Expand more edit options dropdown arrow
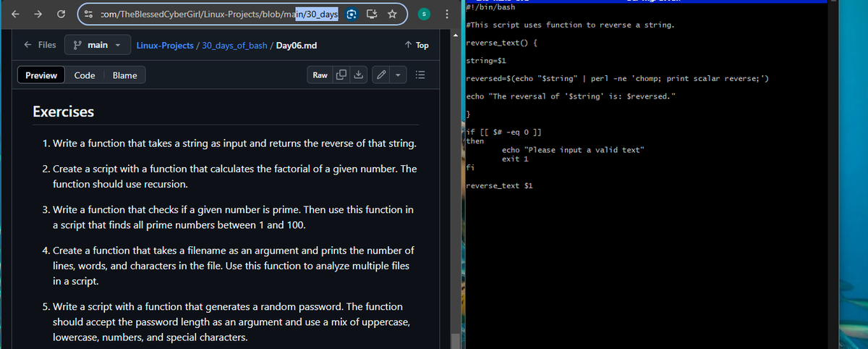Screen dimensions: 868x349 (399, 75)
